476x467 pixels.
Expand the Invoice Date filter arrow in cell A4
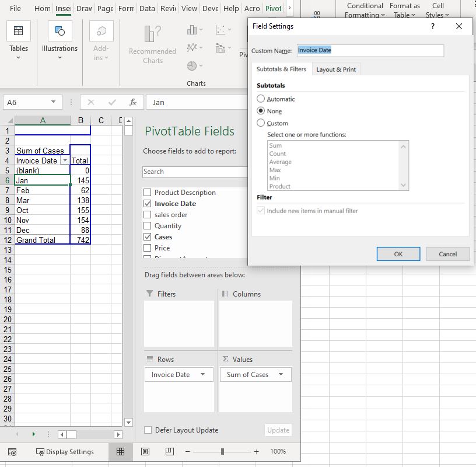click(64, 160)
